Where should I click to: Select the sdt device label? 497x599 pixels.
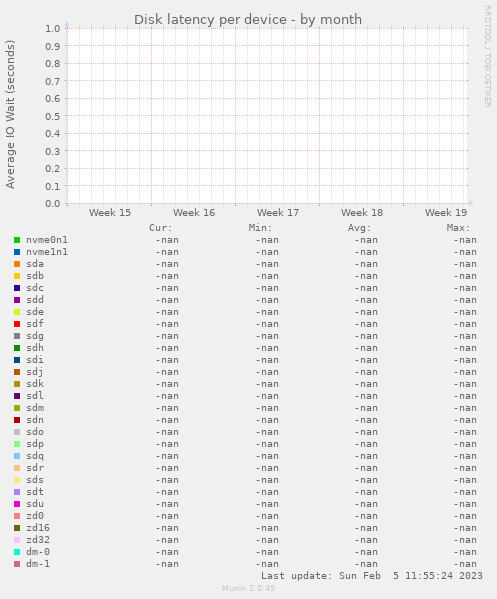pos(35,492)
